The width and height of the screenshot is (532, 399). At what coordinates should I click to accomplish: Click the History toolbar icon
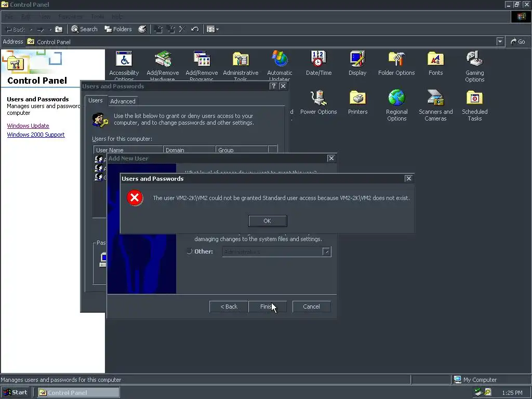pos(142,29)
